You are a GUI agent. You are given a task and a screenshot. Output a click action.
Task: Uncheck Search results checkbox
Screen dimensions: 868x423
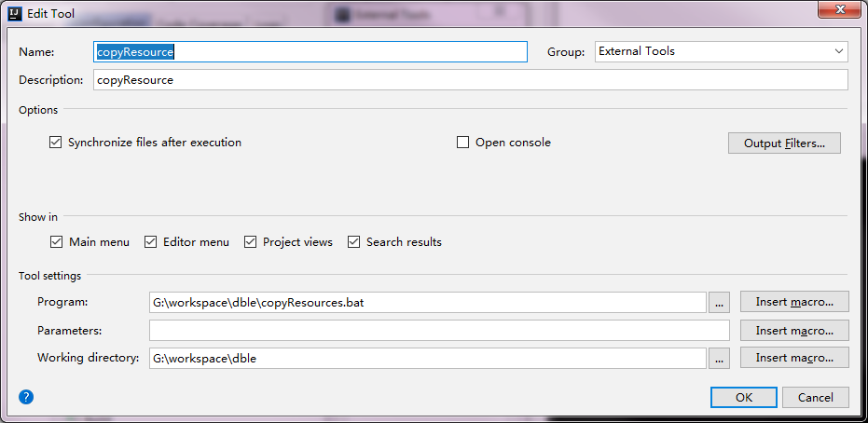click(354, 242)
